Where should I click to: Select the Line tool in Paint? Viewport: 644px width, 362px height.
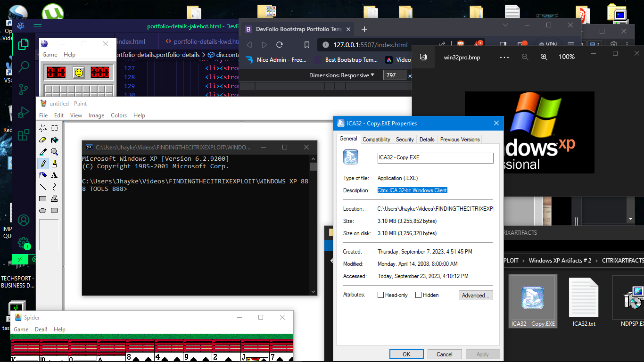point(43,187)
